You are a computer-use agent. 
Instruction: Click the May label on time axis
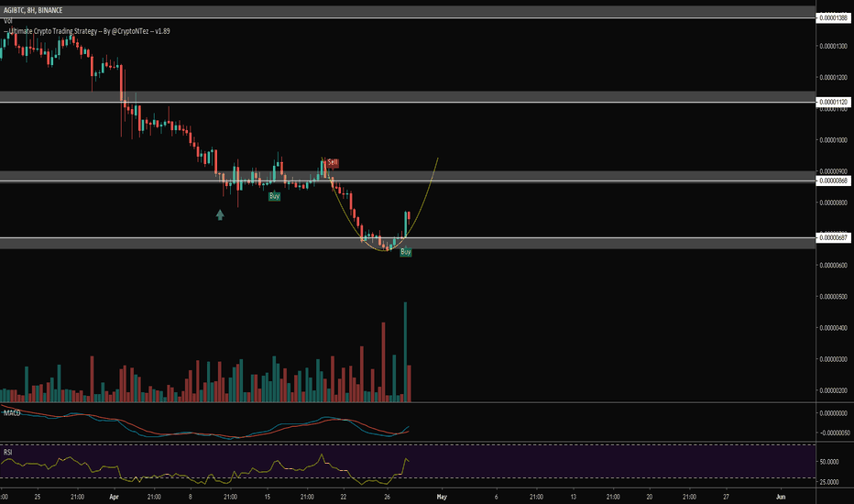[x=442, y=497]
